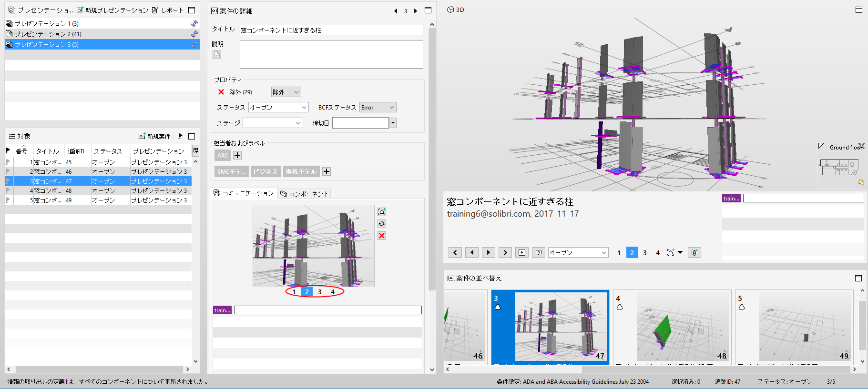Add new viewpoint in Communication tab

point(382,212)
